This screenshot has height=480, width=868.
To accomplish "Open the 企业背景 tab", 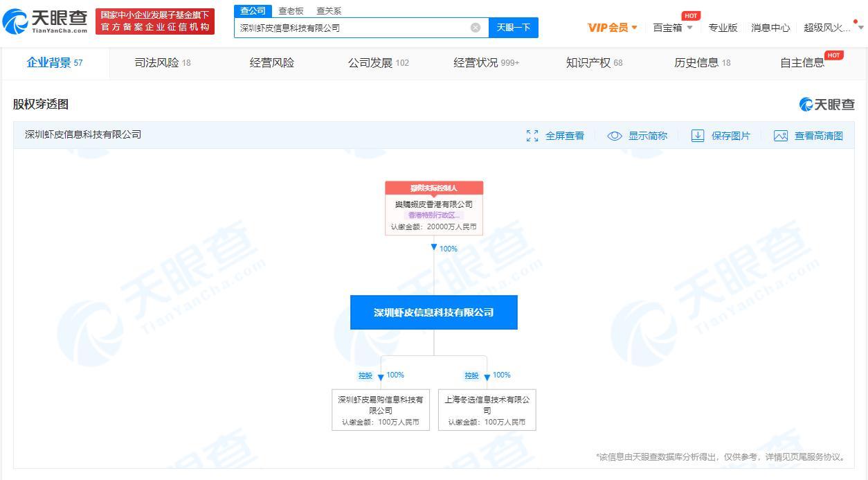I will [55, 63].
